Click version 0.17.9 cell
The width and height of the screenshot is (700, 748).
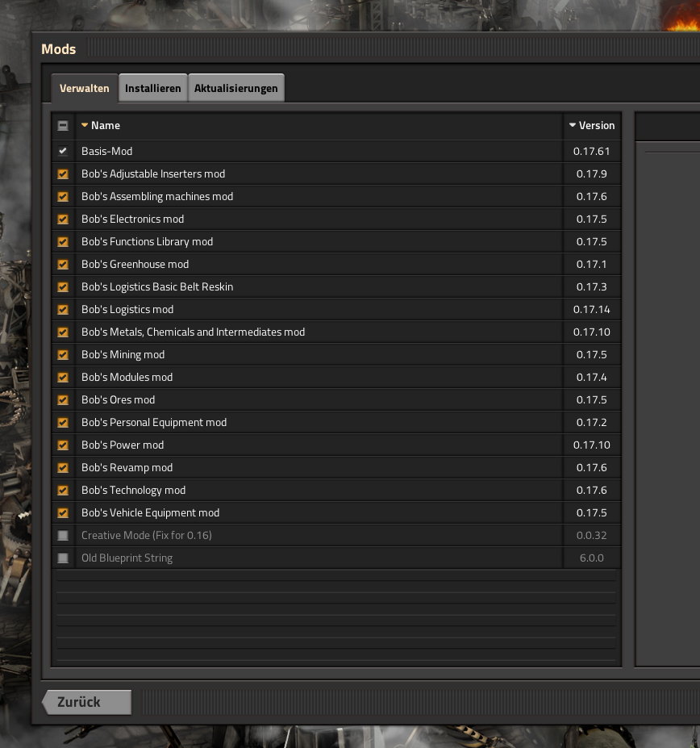(592, 173)
